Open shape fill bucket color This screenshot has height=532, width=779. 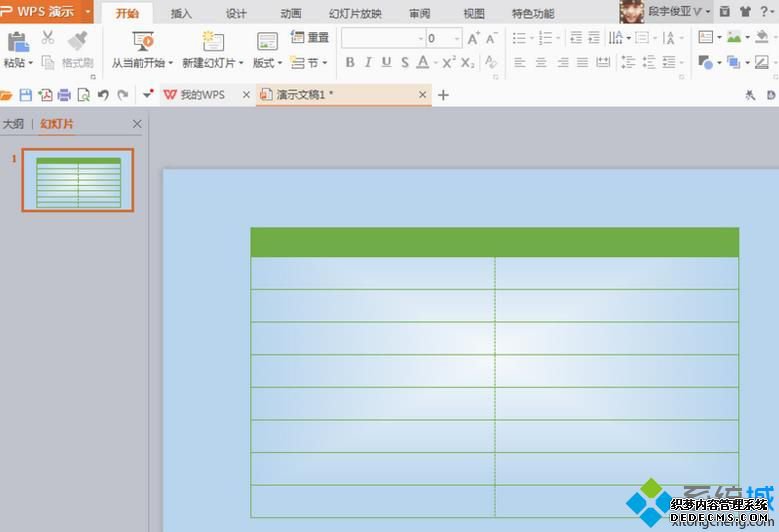(761, 37)
